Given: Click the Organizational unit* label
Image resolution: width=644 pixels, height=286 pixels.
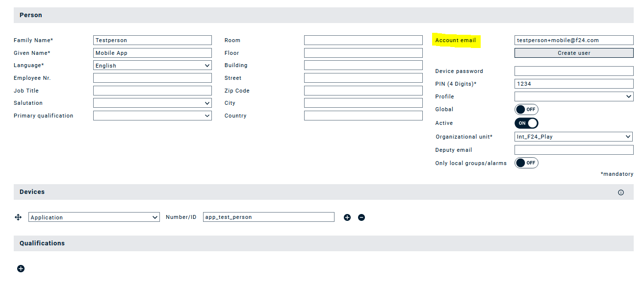Looking at the screenshot, I should (x=464, y=137).
